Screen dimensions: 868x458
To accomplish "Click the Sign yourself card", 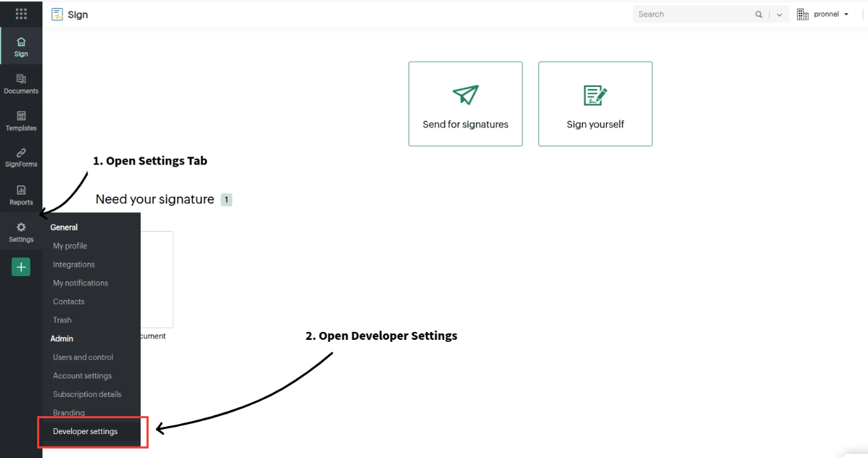I will tap(595, 104).
